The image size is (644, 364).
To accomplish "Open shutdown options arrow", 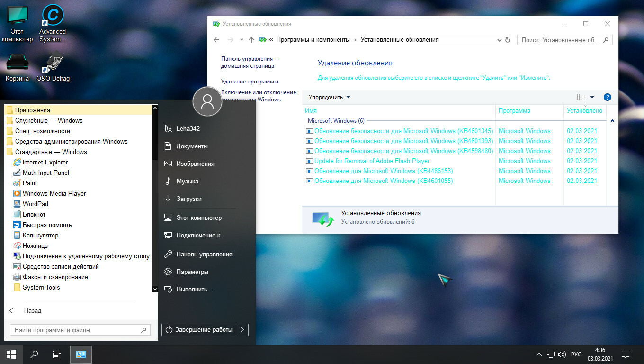I will point(242,329).
